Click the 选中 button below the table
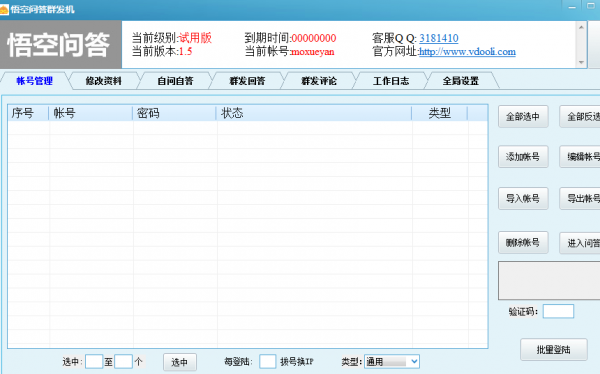Screen dimensions: 600x374 coord(180,362)
